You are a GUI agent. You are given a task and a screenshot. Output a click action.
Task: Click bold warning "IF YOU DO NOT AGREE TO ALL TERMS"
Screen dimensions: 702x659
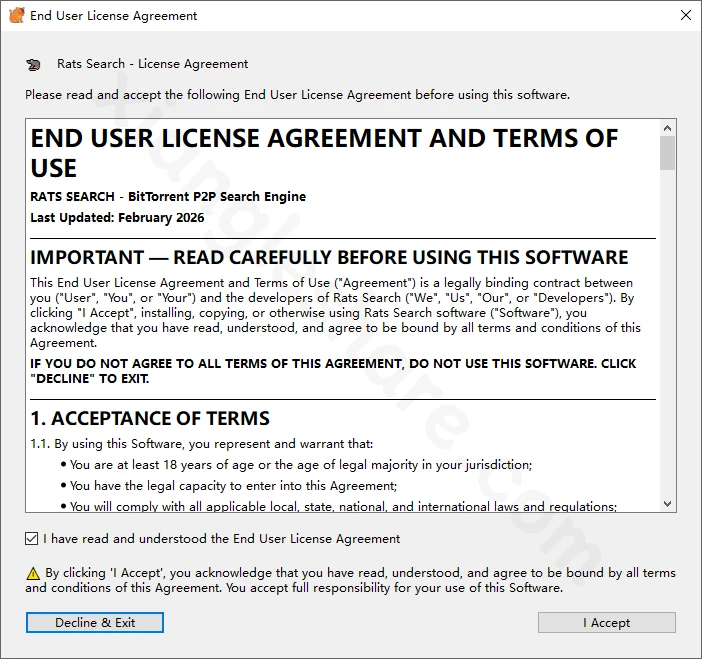coord(333,371)
